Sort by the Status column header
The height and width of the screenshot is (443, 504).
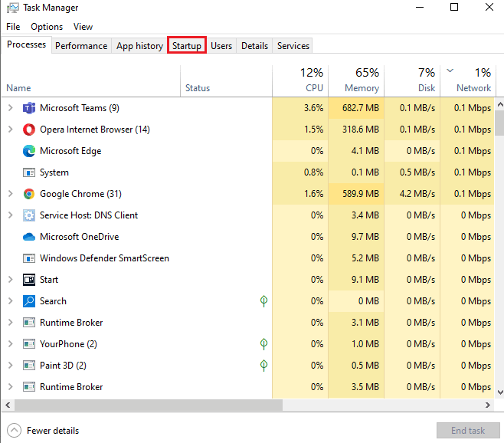pyautogui.click(x=226, y=80)
